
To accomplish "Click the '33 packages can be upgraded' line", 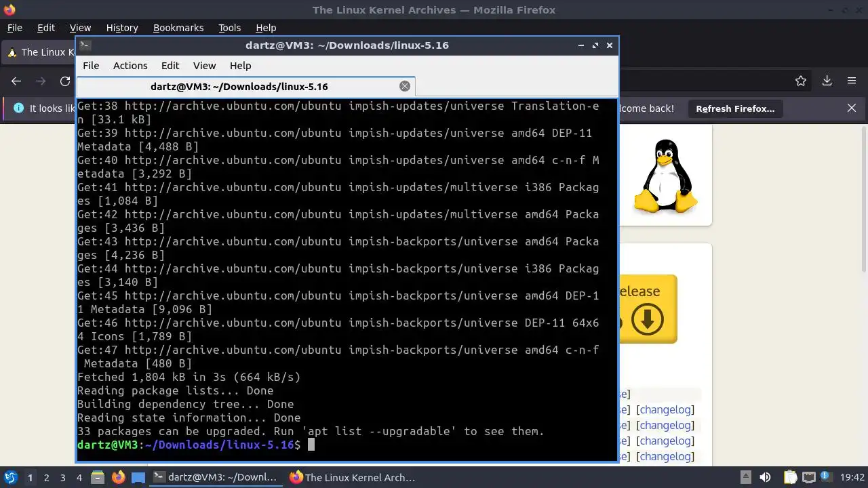I will [x=311, y=431].
